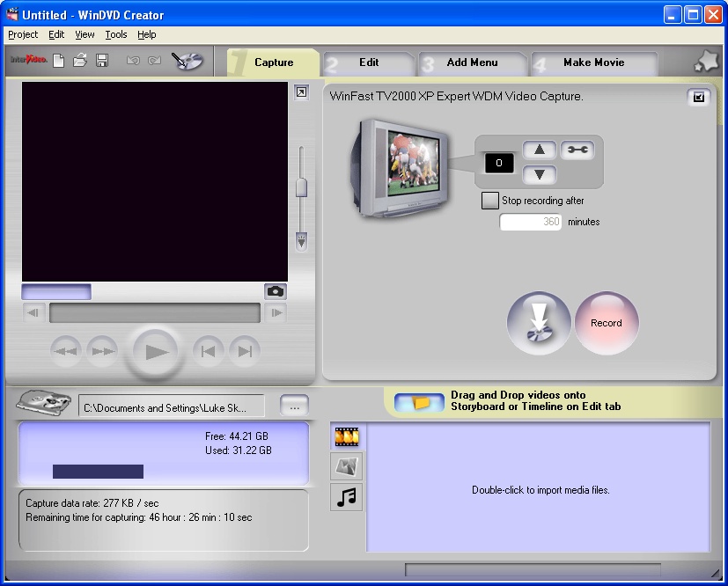Click the 'Free: 44.21 GB' text

click(236, 436)
